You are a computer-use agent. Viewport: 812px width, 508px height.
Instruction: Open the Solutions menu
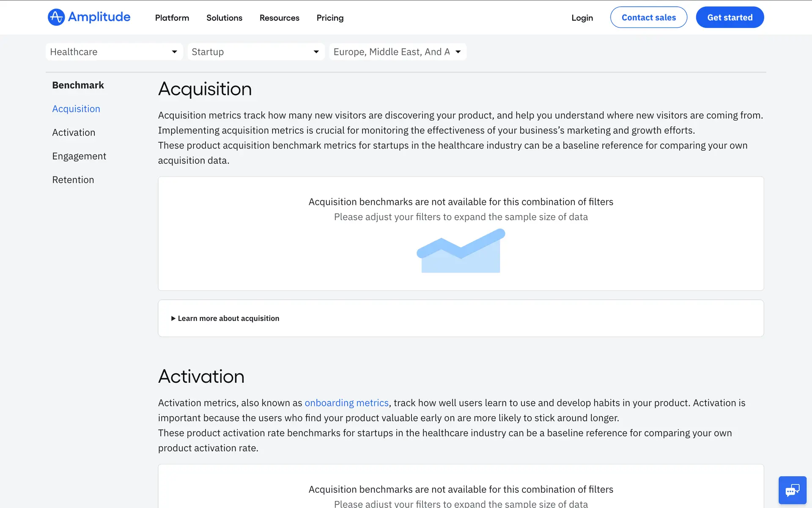(224, 18)
